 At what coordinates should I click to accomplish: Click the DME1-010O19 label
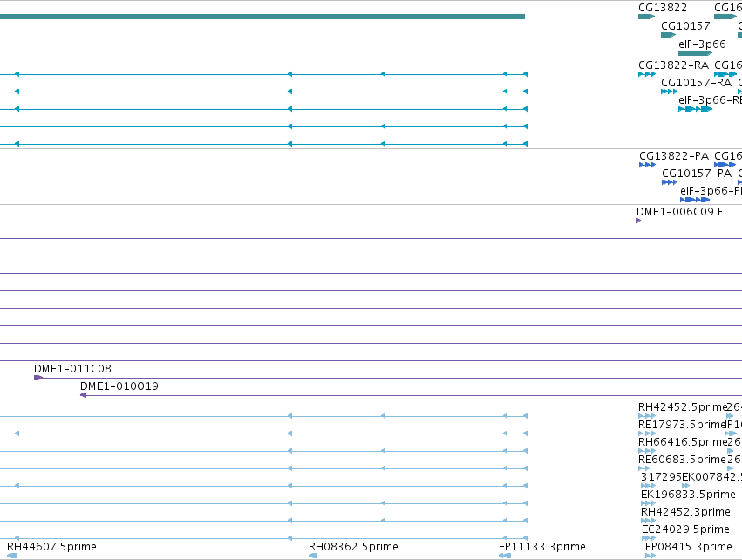click(x=119, y=386)
